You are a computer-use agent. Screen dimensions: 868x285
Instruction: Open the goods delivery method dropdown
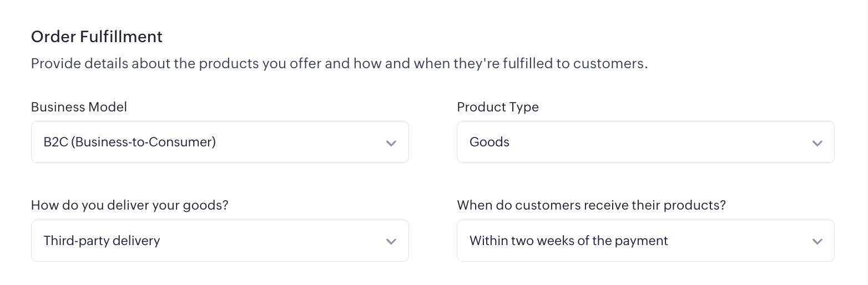coord(220,241)
